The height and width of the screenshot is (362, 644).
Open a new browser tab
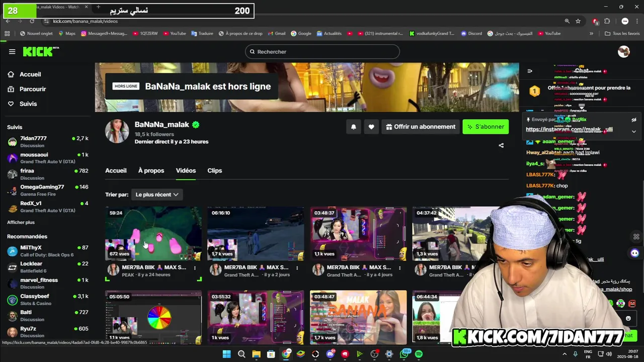[98, 7]
